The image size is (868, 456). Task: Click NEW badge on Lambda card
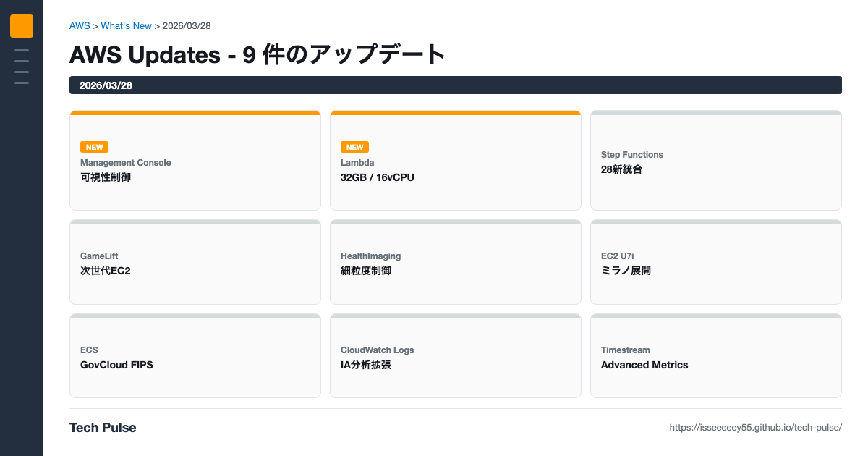tap(354, 147)
